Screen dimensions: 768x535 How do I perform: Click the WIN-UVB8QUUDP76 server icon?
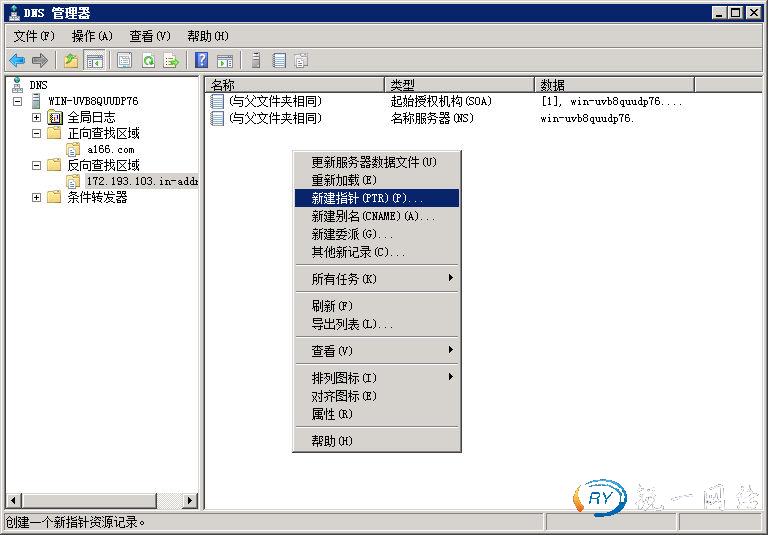click(36, 101)
